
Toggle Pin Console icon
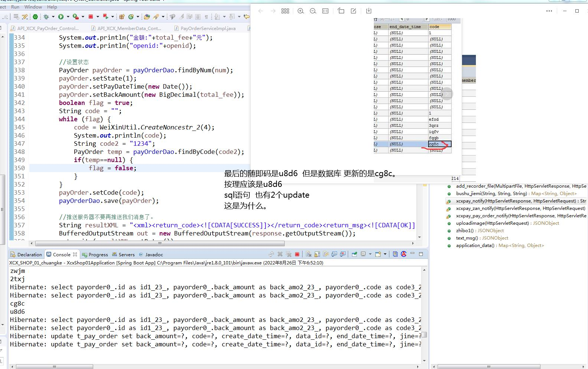(354, 254)
